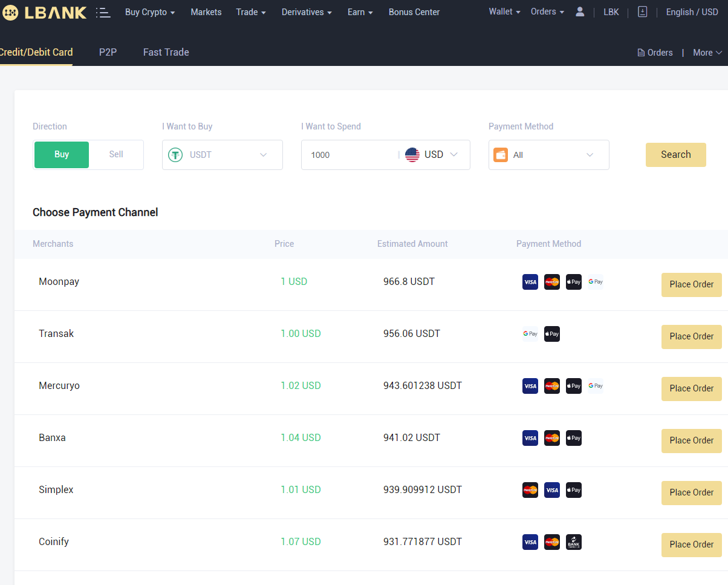
Task: Open the grid menu icon beside logo
Action: (103, 12)
